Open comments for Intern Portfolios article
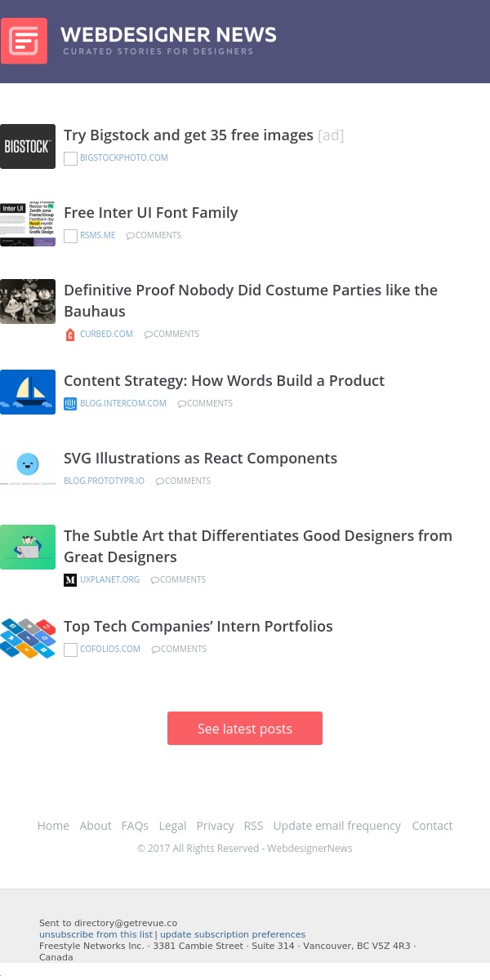Image resolution: width=490 pixels, height=980 pixels. click(x=180, y=650)
